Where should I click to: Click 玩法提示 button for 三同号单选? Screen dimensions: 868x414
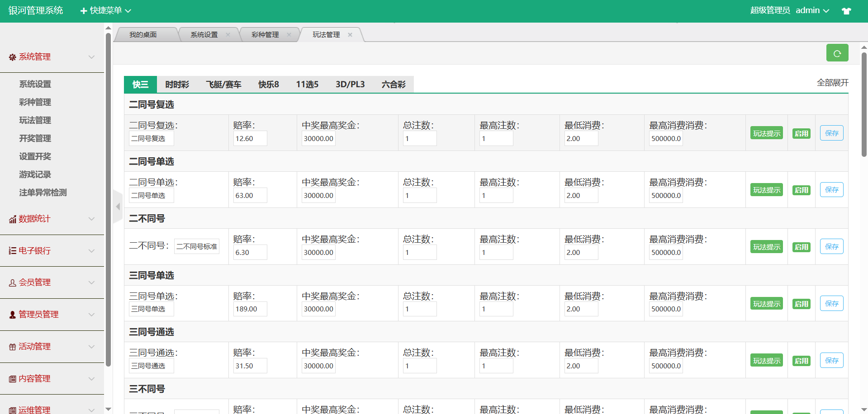(766, 304)
